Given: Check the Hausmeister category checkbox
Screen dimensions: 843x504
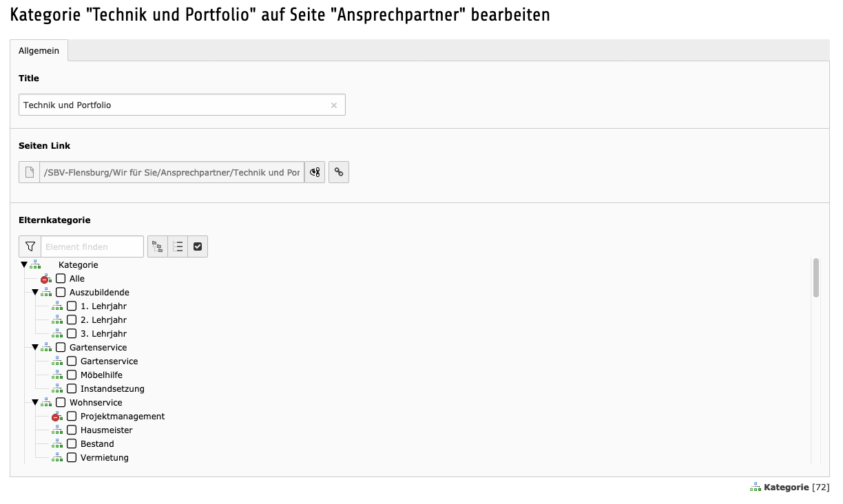Looking at the screenshot, I should tap(72, 430).
